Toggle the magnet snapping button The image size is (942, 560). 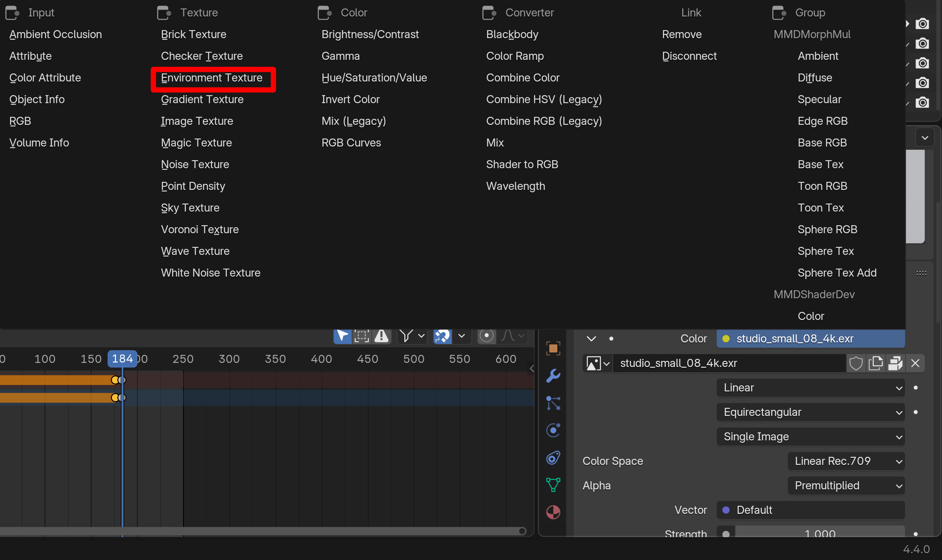pyautogui.click(x=442, y=336)
